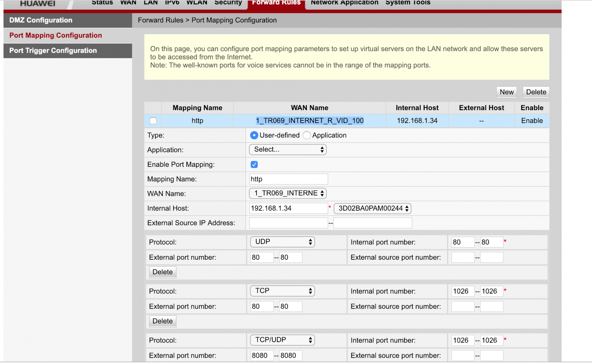The width and height of the screenshot is (592, 364).
Task: Click the Delete button next to New
Action: tap(536, 92)
